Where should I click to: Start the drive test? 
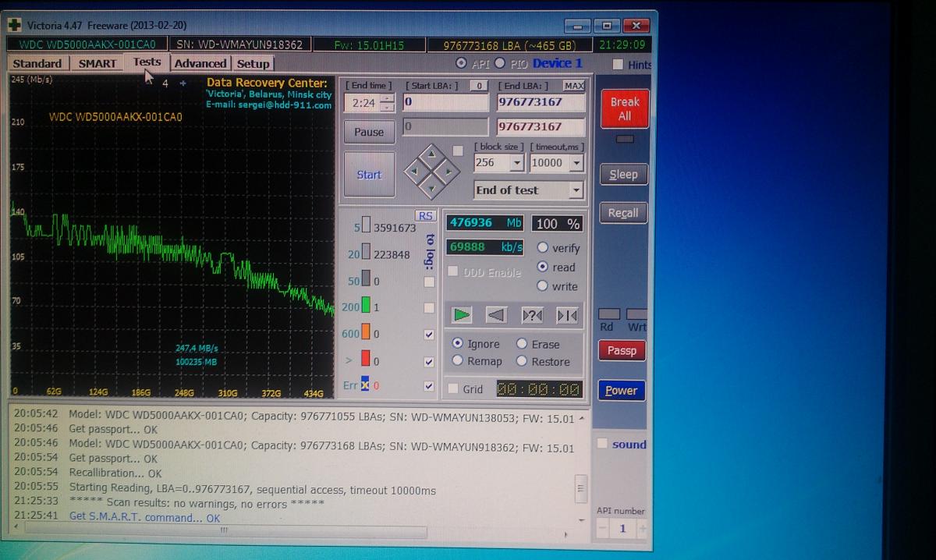pyautogui.click(x=369, y=175)
